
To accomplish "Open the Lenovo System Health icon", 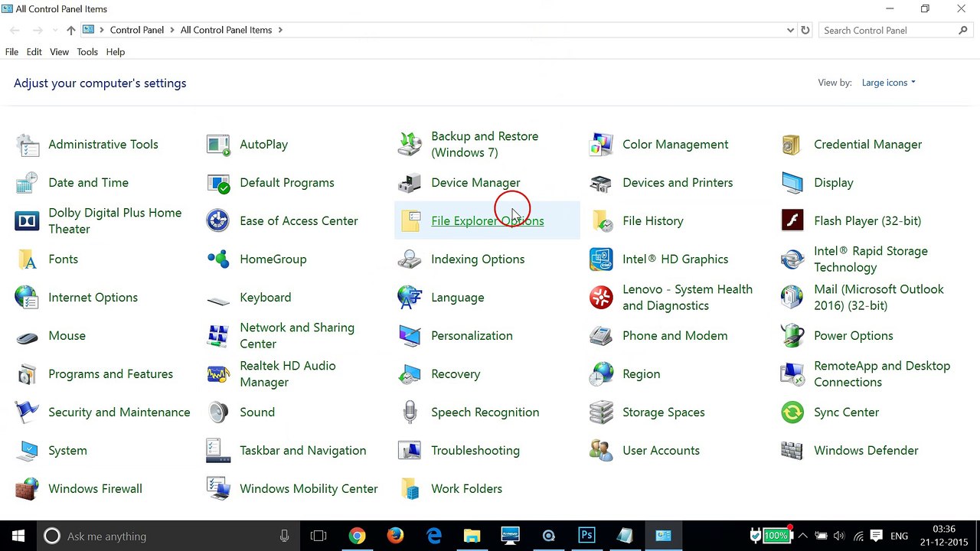I will click(601, 298).
